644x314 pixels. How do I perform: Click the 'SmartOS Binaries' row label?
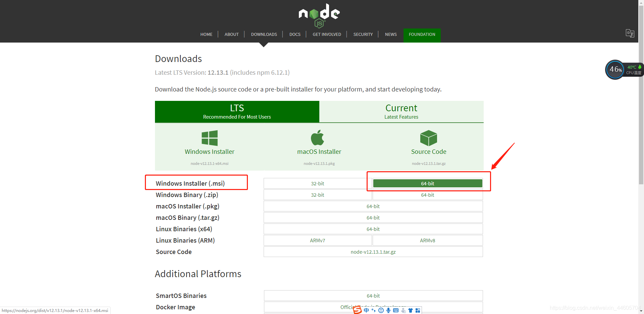pyautogui.click(x=181, y=296)
